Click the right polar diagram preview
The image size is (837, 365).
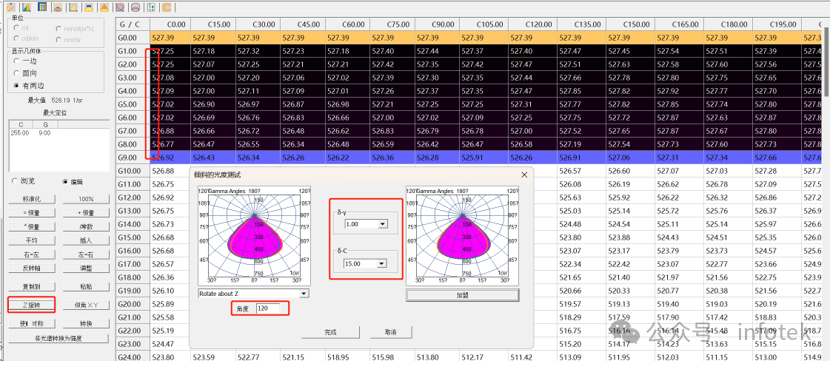coord(462,236)
